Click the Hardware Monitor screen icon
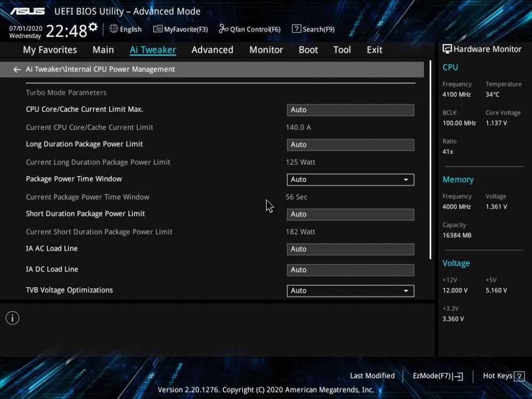The image size is (532, 399). tap(447, 49)
